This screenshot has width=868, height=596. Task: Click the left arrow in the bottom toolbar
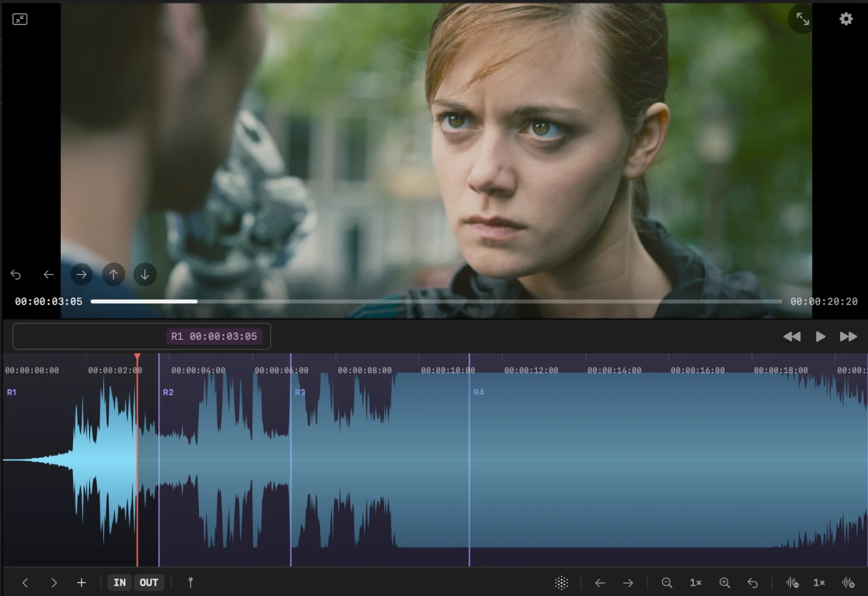(x=600, y=582)
